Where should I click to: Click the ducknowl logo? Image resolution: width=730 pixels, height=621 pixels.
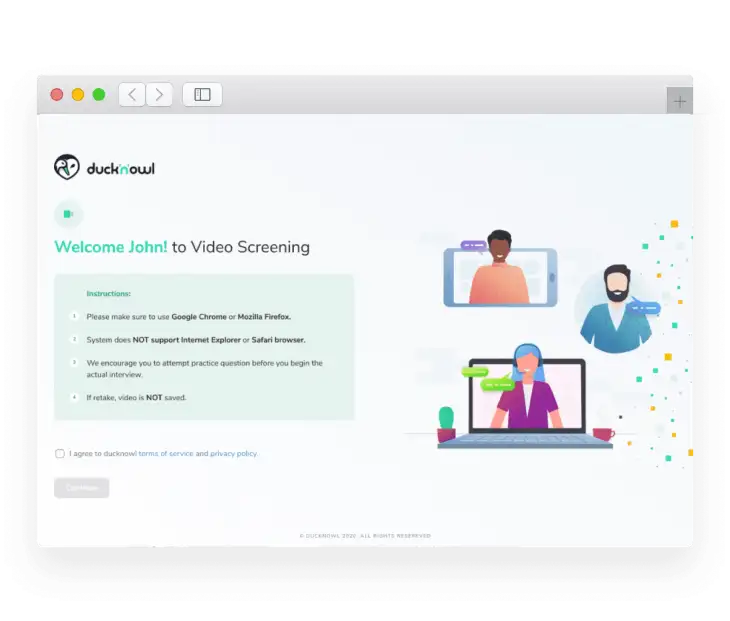104,168
